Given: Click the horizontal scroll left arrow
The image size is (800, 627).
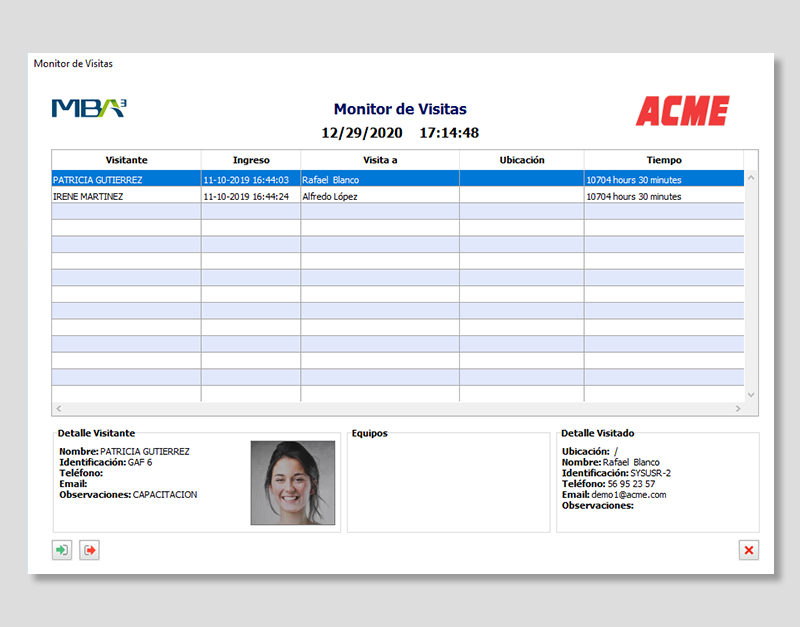Looking at the screenshot, I should (x=59, y=408).
